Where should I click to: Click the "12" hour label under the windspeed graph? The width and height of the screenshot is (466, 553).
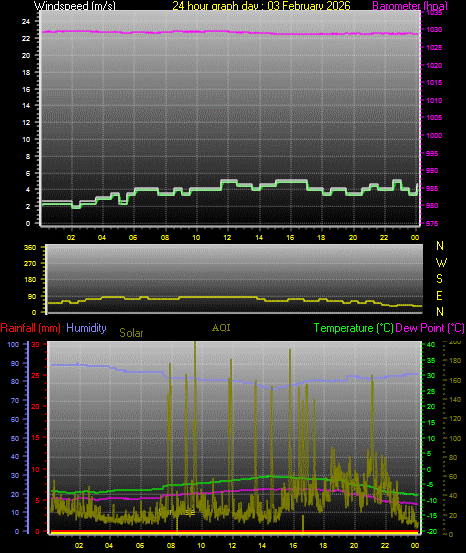click(228, 238)
